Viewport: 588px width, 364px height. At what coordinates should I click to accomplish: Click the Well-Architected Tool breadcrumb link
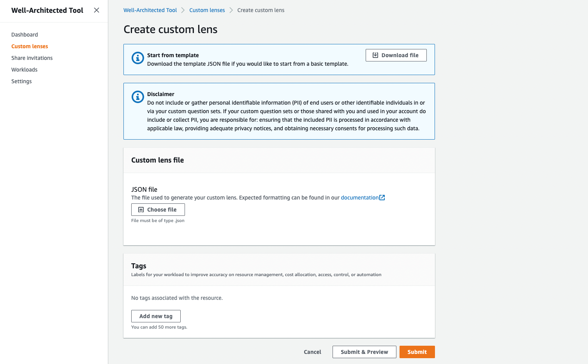pyautogui.click(x=150, y=10)
